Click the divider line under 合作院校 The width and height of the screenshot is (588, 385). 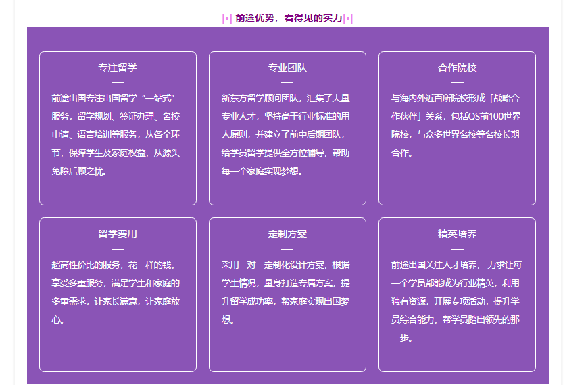tap(457, 82)
